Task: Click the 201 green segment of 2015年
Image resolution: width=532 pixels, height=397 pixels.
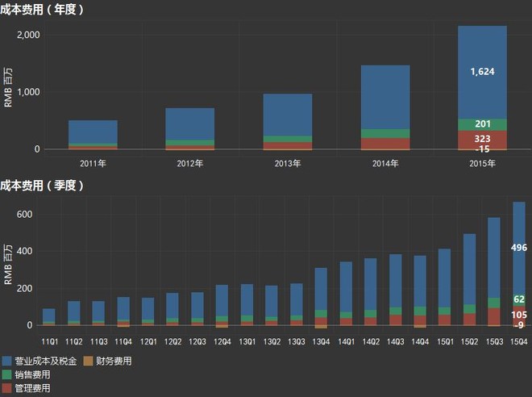Action: click(x=483, y=124)
